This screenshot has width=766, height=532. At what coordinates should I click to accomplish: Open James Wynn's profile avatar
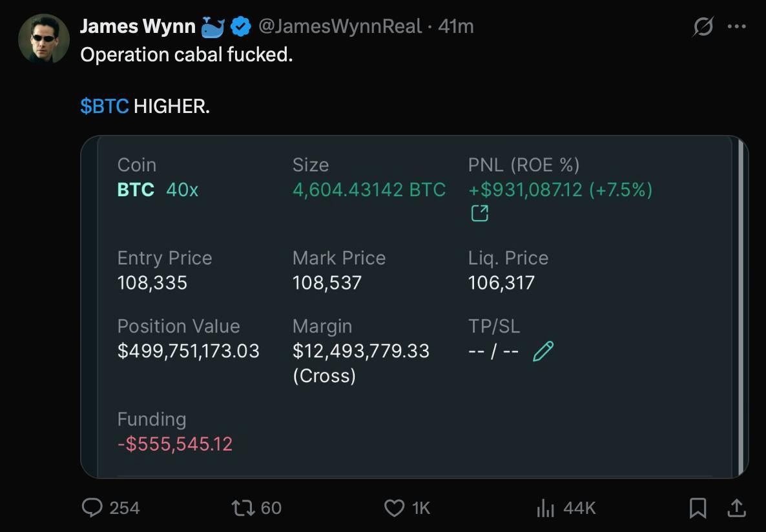[x=43, y=38]
